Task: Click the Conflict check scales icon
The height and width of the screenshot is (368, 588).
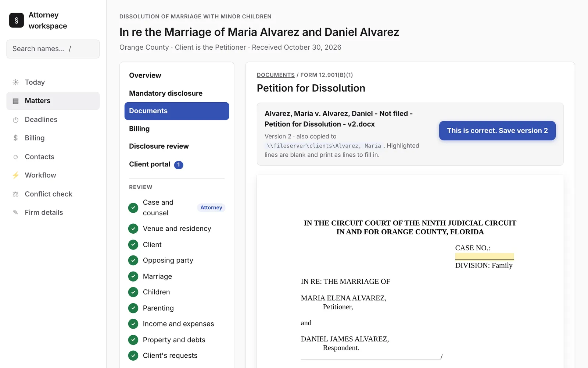Action: [15, 194]
